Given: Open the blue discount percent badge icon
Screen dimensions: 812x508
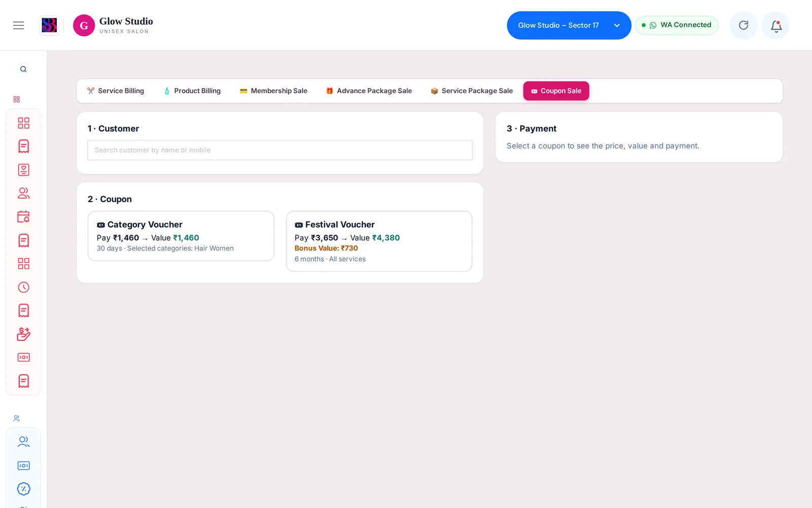Looking at the screenshot, I should [x=23, y=489].
